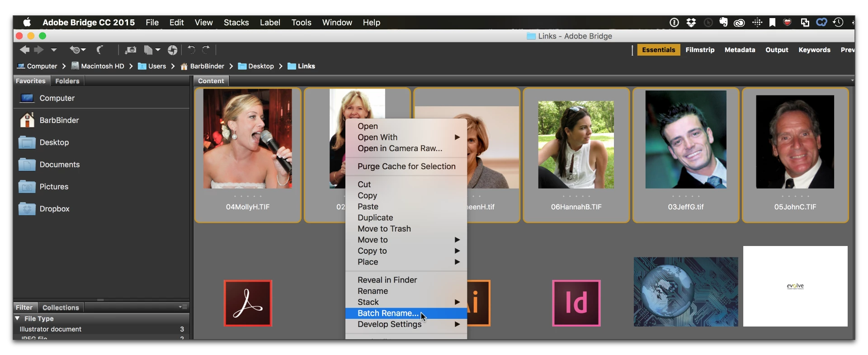Click Users folder in the path bar
Screen dimensions: 868x355
[x=152, y=66]
